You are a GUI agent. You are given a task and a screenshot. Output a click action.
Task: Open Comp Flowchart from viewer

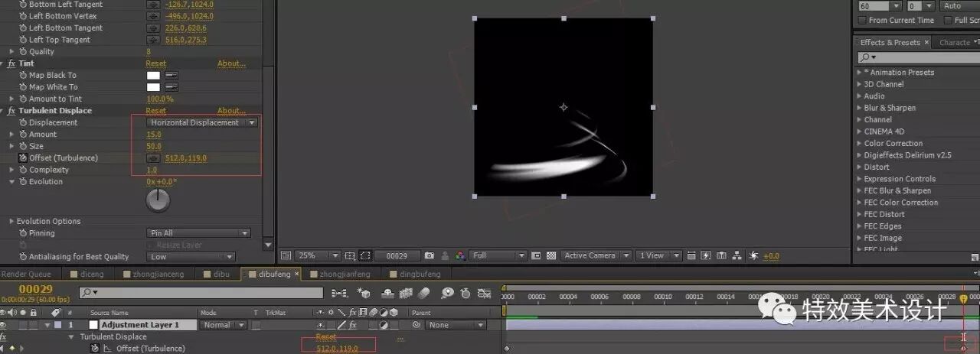(737, 255)
